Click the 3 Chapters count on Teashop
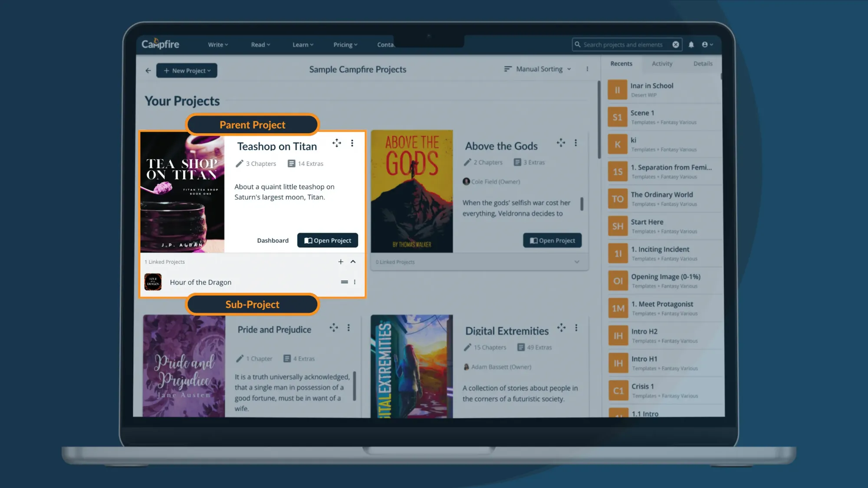Image resolution: width=868 pixels, height=488 pixels. [256, 164]
